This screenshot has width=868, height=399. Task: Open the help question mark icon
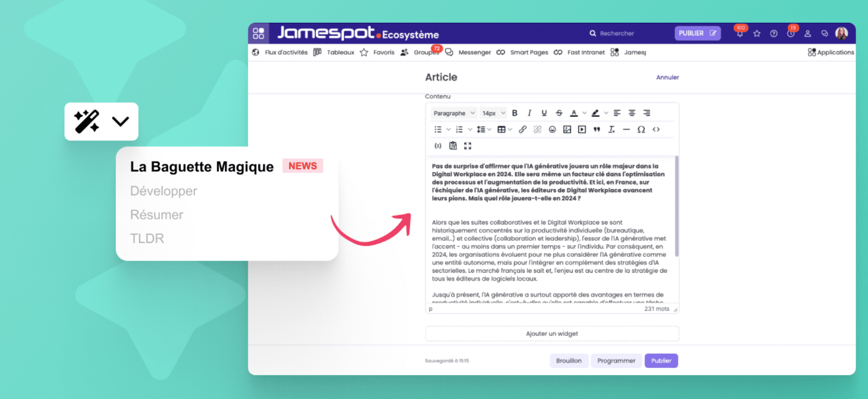coord(773,34)
